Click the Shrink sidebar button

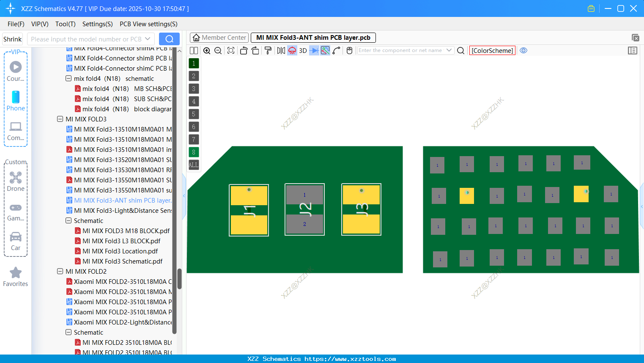click(x=12, y=38)
